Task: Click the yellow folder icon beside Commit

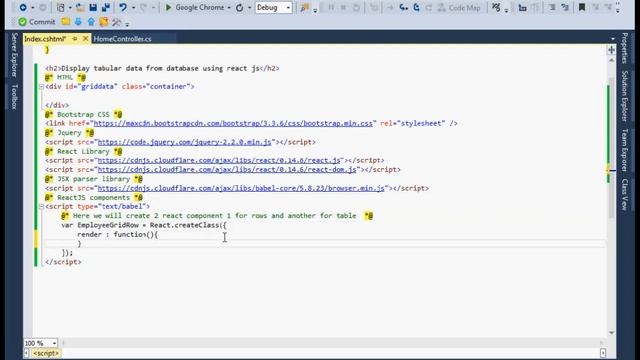Action: coord(65,22)
